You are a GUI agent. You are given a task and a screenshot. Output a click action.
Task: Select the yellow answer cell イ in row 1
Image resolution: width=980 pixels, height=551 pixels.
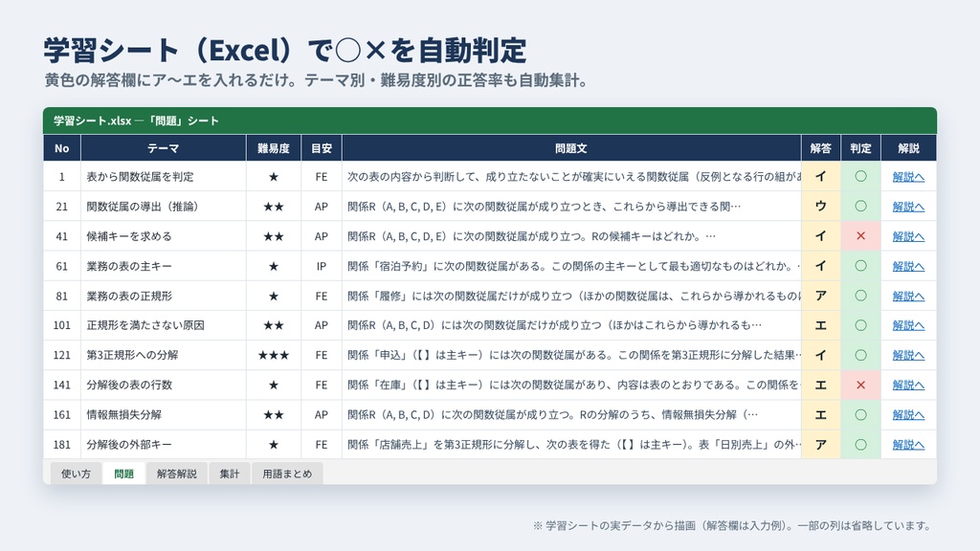(820, 177)
